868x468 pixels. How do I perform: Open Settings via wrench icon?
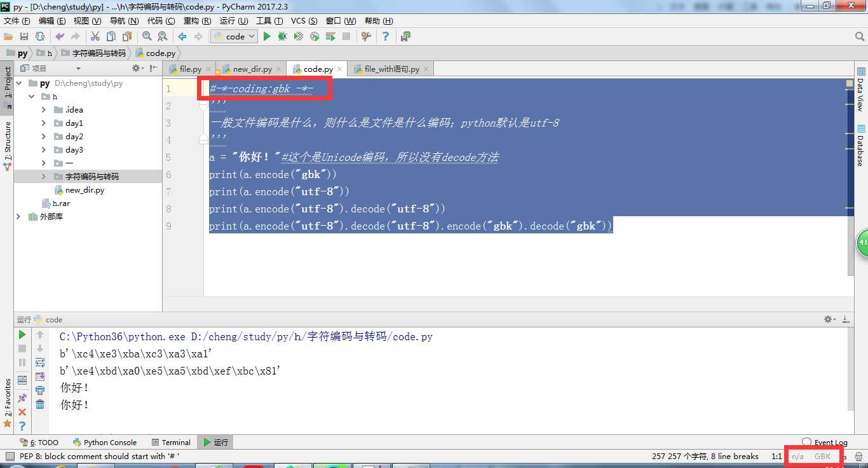pos(366,36)
